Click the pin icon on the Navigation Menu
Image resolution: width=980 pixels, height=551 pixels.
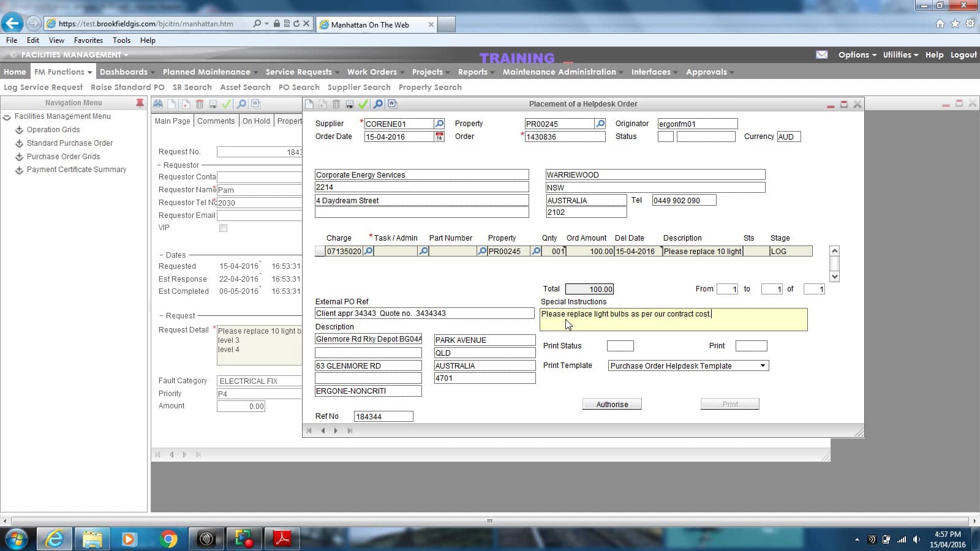click(x=138, y=102)
